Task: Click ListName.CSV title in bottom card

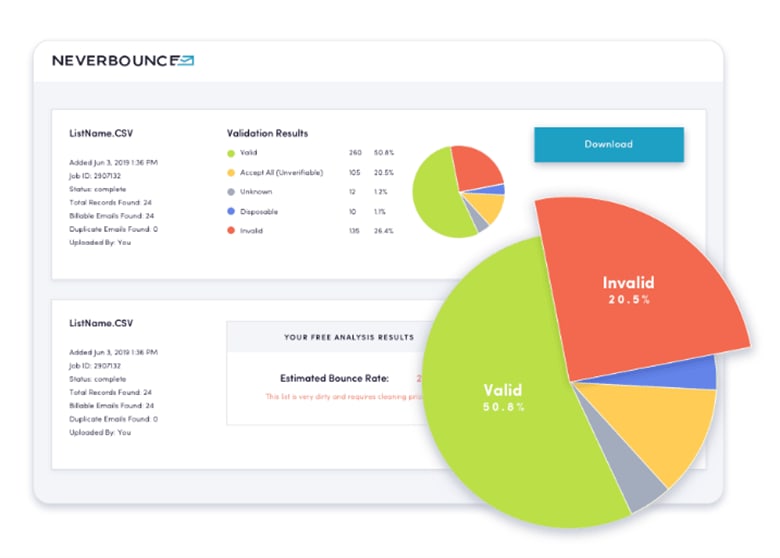Action: 101,323
